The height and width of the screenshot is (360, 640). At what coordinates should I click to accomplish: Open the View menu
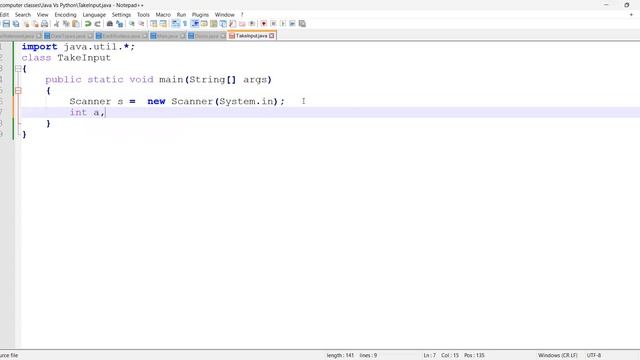coord(42,15)
